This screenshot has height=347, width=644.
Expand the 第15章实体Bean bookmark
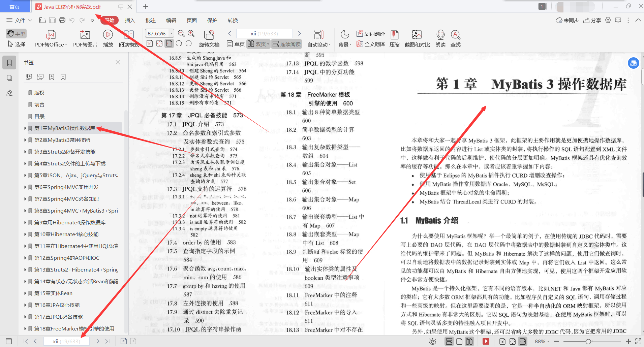tap(25, 293)
